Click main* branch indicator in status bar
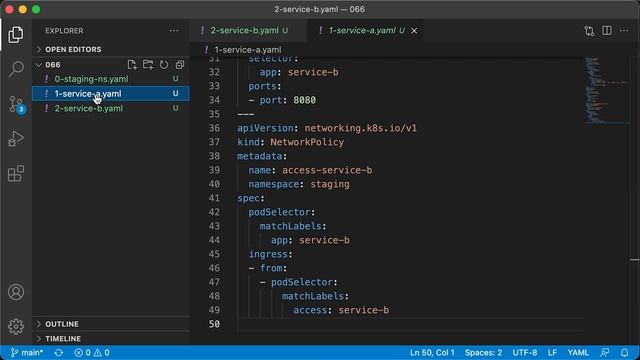 point(27,353)
